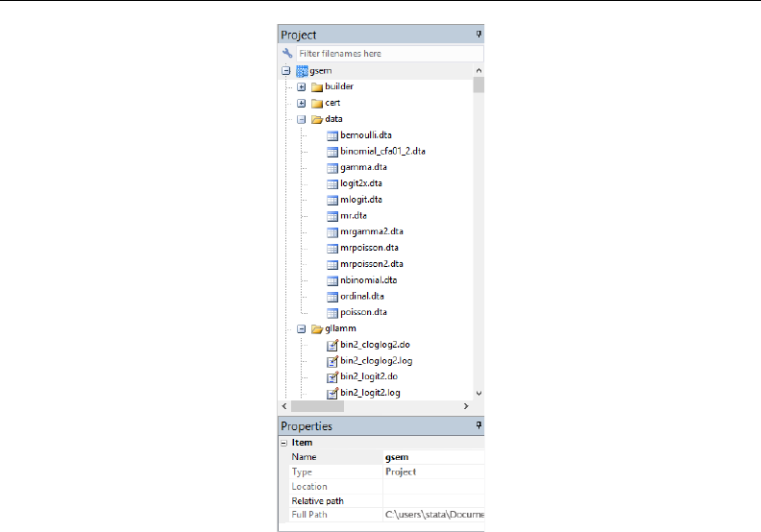Image resolution: width=761 pixels, height=532 pixels.
Task: Click the mrgamma2.dta dataset icon
Action: coord(332,232)
